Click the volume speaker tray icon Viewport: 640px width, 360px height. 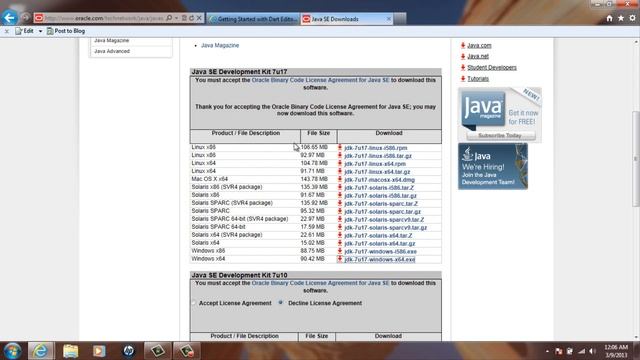click(592, 351)
